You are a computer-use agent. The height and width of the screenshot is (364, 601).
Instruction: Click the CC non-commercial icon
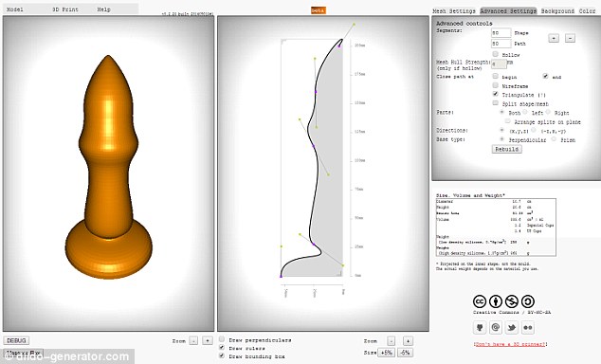point(512,301)
